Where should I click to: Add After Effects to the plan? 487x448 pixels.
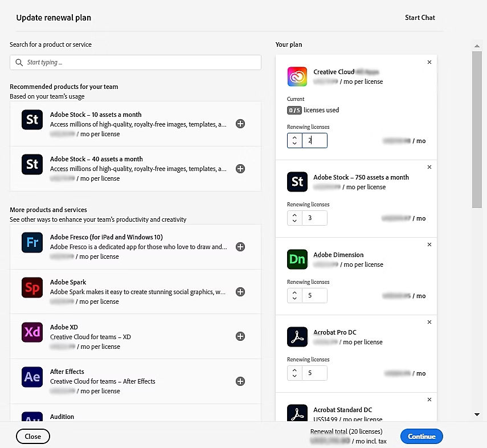click(x=240, y=381)
